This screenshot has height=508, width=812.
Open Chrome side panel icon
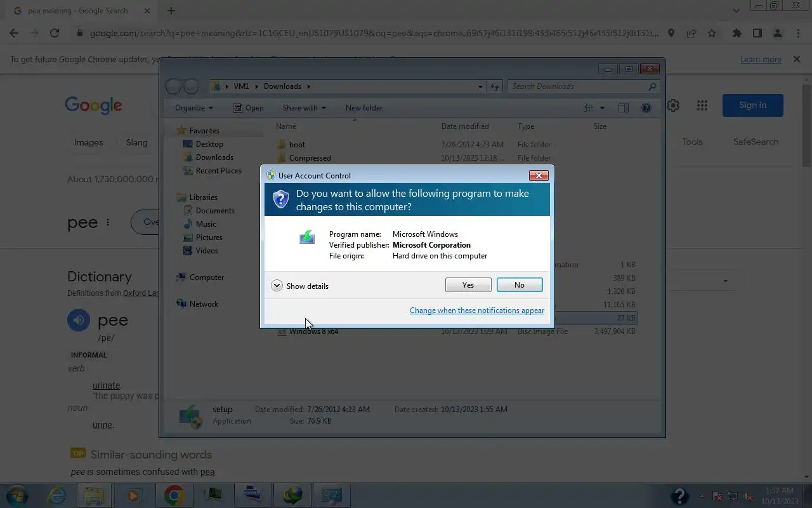(x=757, y=33)
